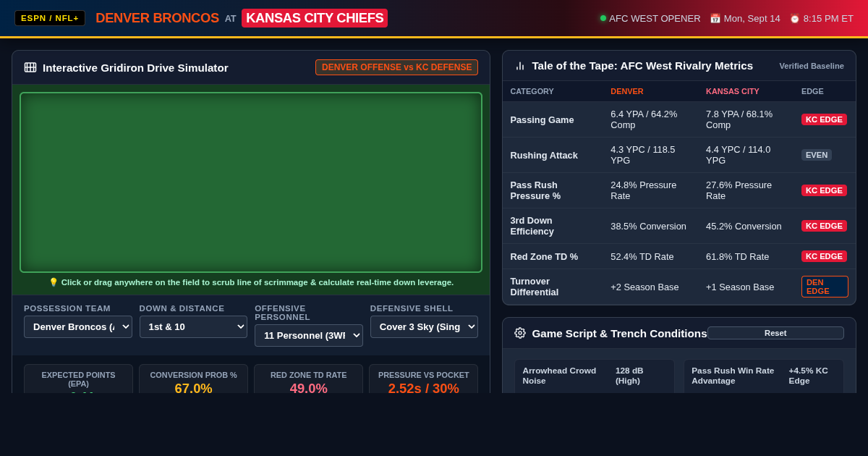Click the Verified Baseline label
The image size is (868, 456).
[x=812, y=66]
